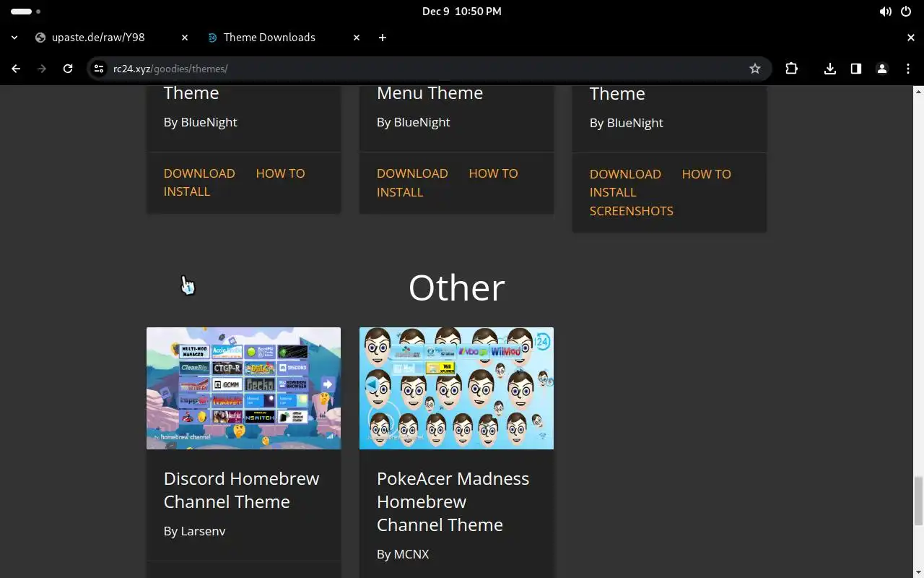Click DOWNLOAD on the Menu Theme card
Image resolution: width=924 pixels, height=578 pixels.
412,173
